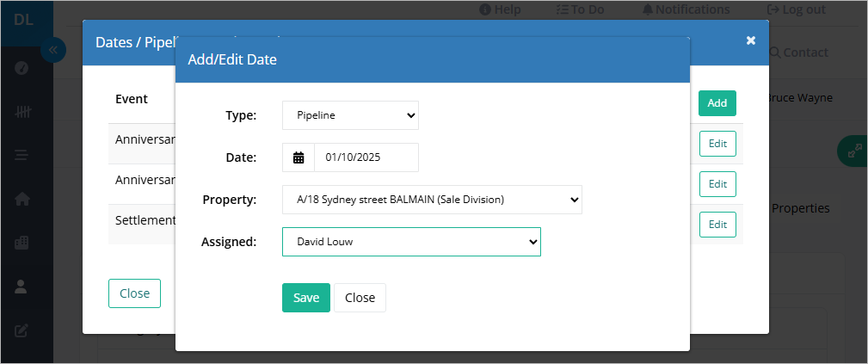Save the pipeline date entry
Viewport: 868px width, 364px height.
tap(306, 298)
